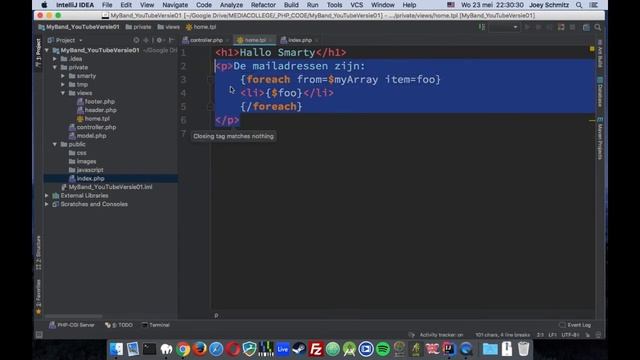Image resolution: width=640 pixels, height=360 pixels.
Task: Expand the smarty folder
Action: (x=63, y=76)
